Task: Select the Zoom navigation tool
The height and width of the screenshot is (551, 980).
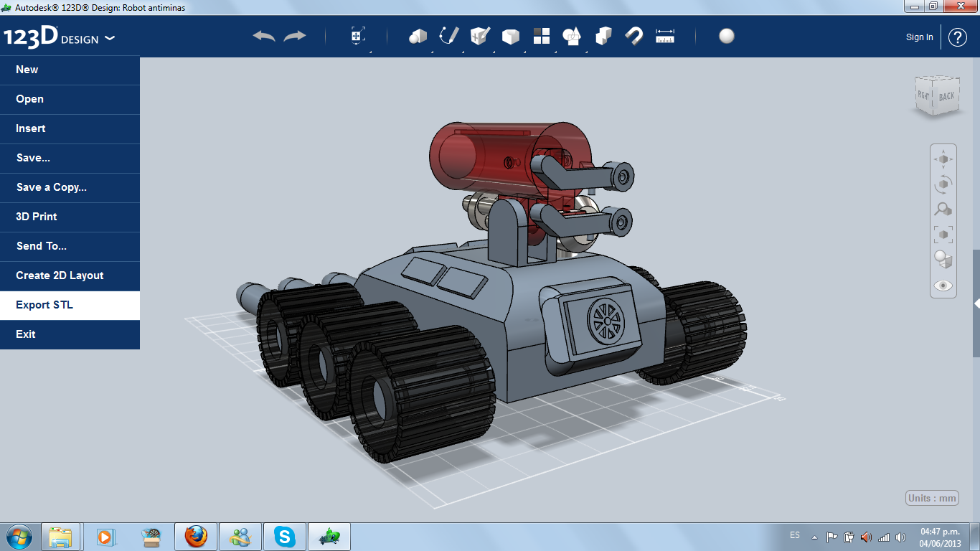Action: (943, 209)
